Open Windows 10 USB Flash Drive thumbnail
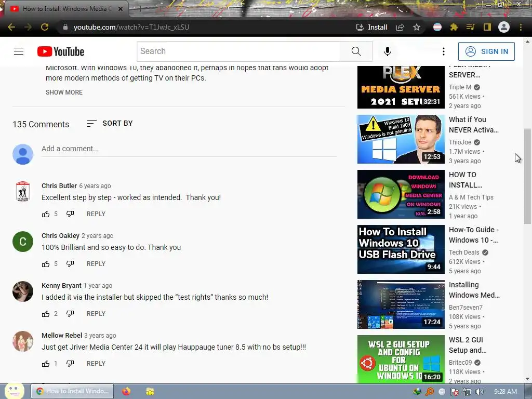The width and height of the screenshot is (532, 399). 401,249
